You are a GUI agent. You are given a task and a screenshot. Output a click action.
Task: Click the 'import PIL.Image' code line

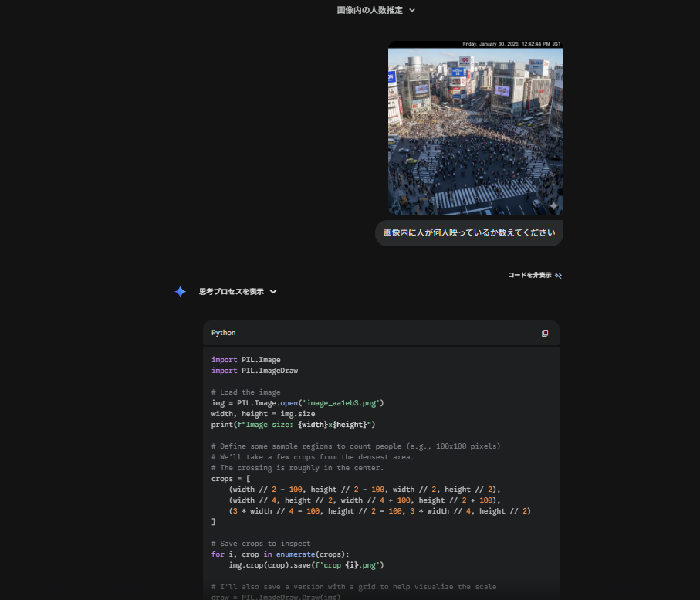coord(245,360)
